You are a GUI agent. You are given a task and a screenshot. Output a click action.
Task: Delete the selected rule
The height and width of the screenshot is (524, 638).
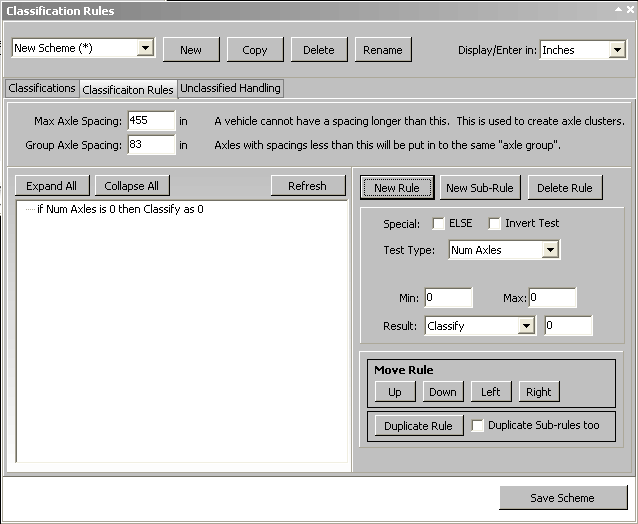coord(565,188)
